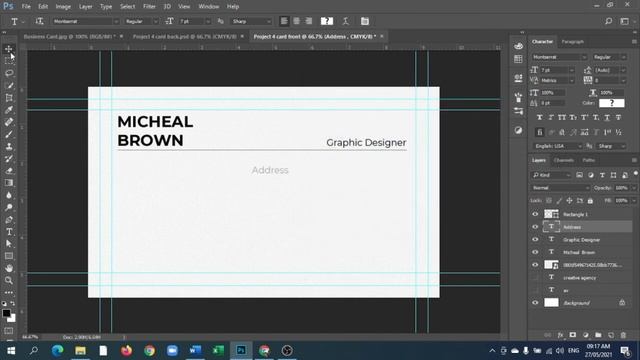
Task: Select the Pen tool
Action: tap(9, 220)
